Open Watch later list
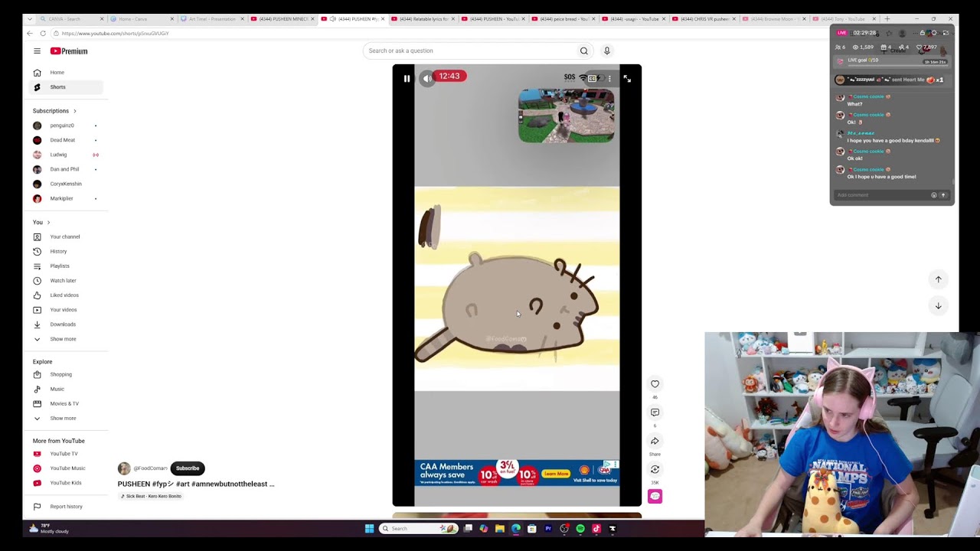Screen dimensions: 980x551 click(66, 281)
